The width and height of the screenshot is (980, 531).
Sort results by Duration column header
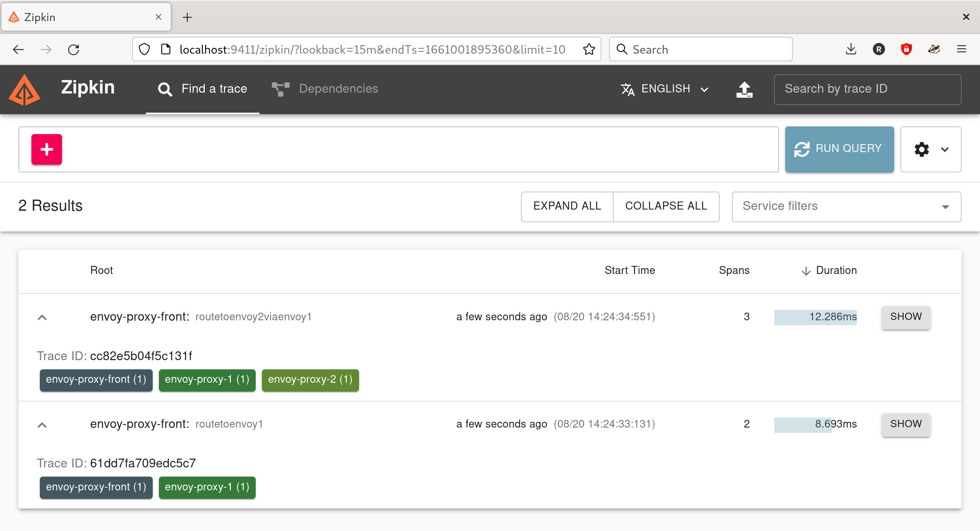coord(829,270)
